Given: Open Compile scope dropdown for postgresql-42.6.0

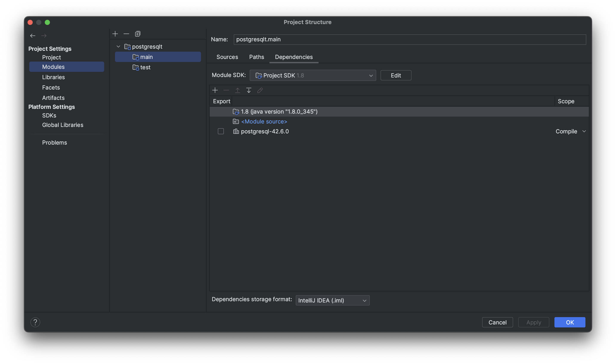Looking at the screenshot, I should pyautogui.click(x=571, y=131).
